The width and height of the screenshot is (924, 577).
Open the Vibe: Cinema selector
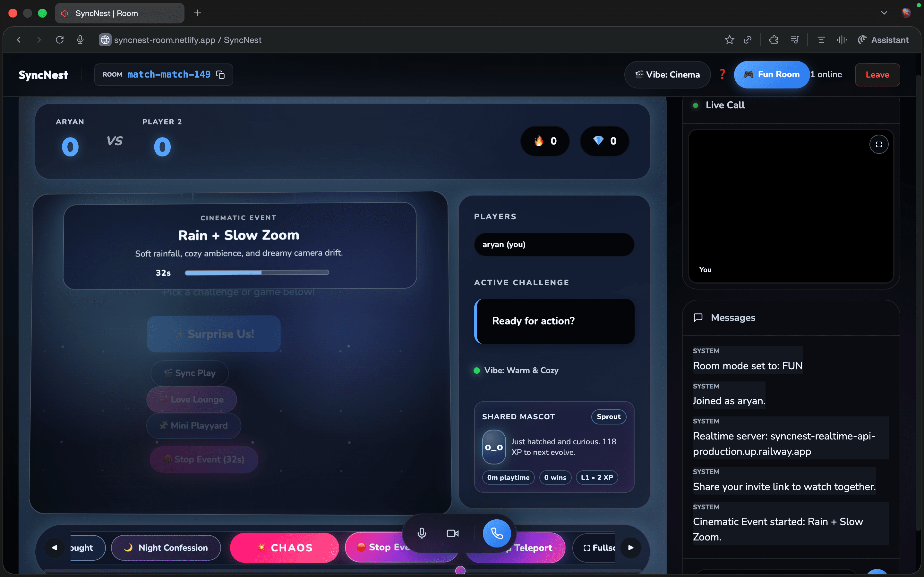click(x=667, y=74)
